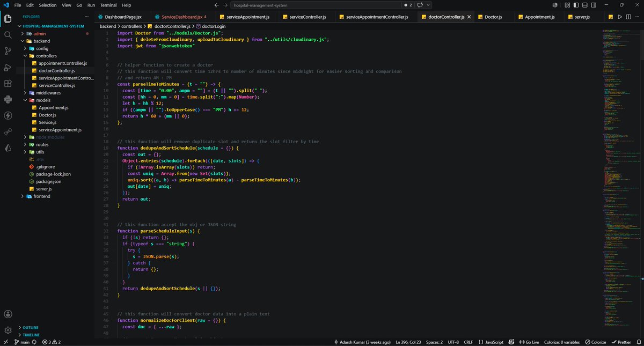Click the main branch in status bar
The image size is (644, 346).
(x=21, y=342)
